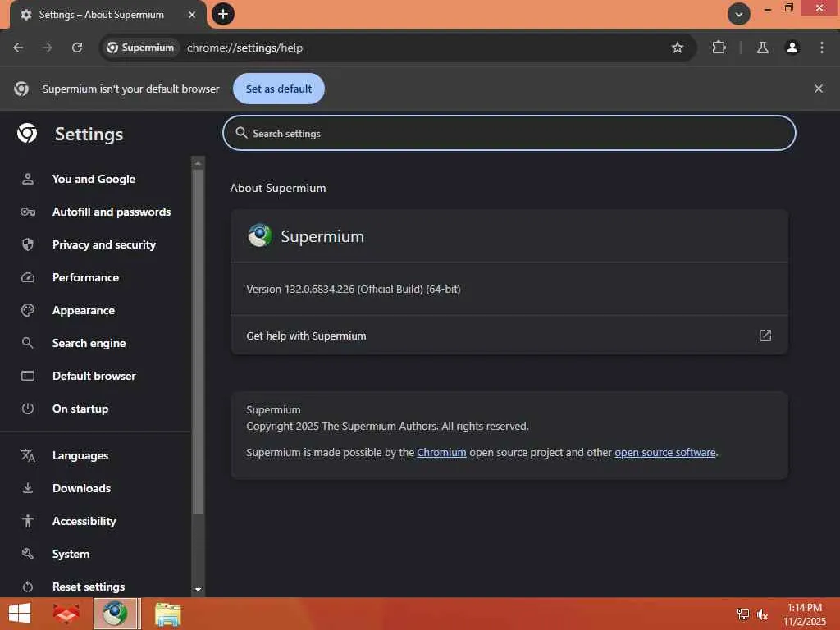The image size is (840, 630).
Task: Click the sidebar scrollbar thumb
Action: 198,341
